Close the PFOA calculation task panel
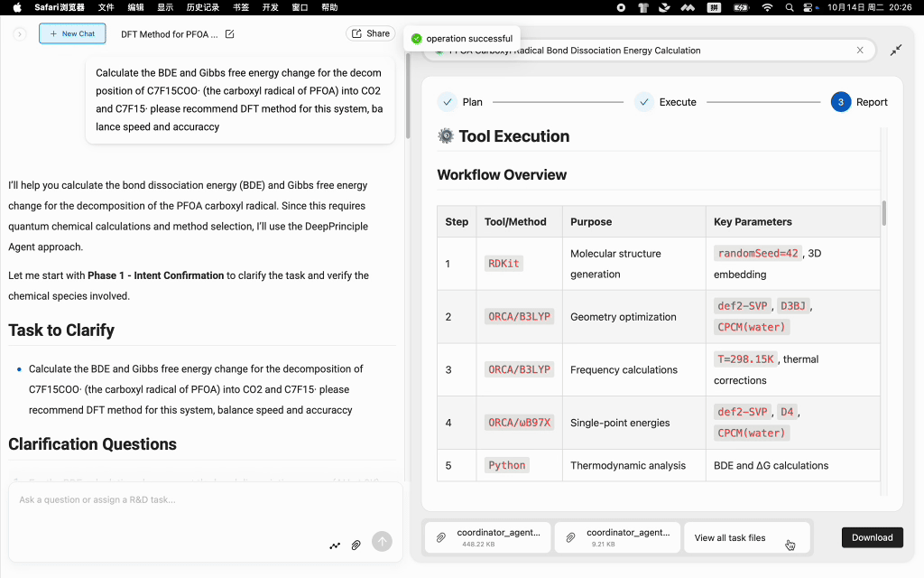The height and width of the screenshot is (578, 924). pos(860,51)
